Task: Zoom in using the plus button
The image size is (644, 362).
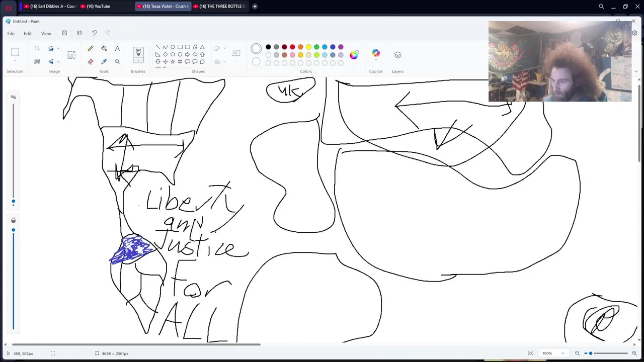Action: pyautogui.click(x=634, y=353)
